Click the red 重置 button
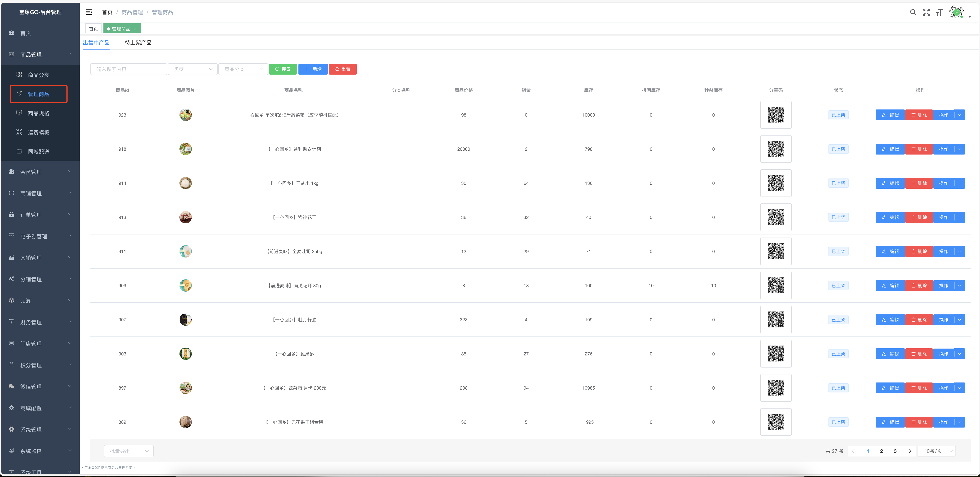 (x=342, y=69)
